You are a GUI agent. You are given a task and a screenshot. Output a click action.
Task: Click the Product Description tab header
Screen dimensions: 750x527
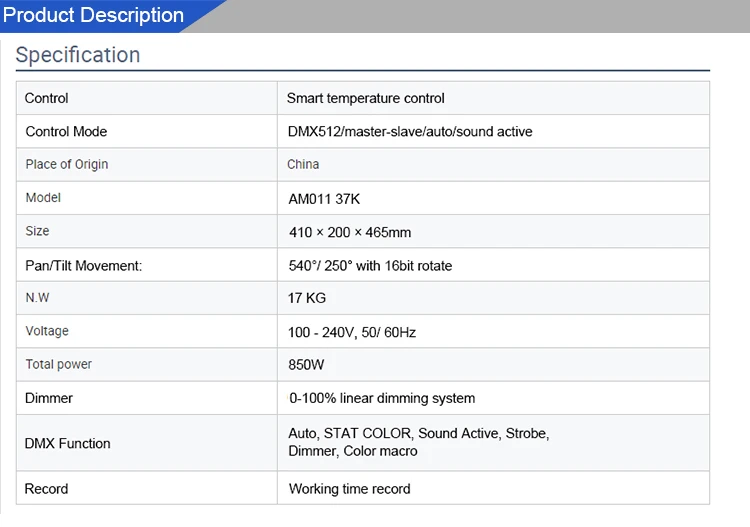coord(94,16)
